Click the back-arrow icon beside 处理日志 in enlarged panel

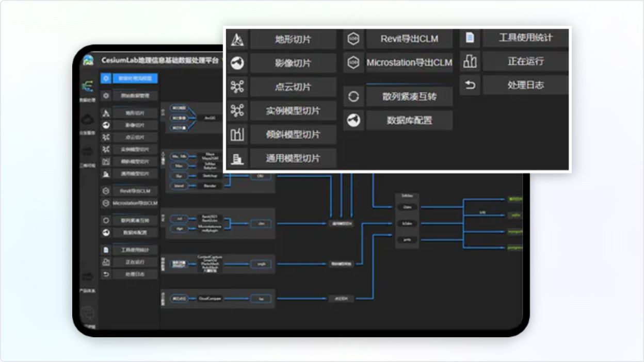point(470,85)
